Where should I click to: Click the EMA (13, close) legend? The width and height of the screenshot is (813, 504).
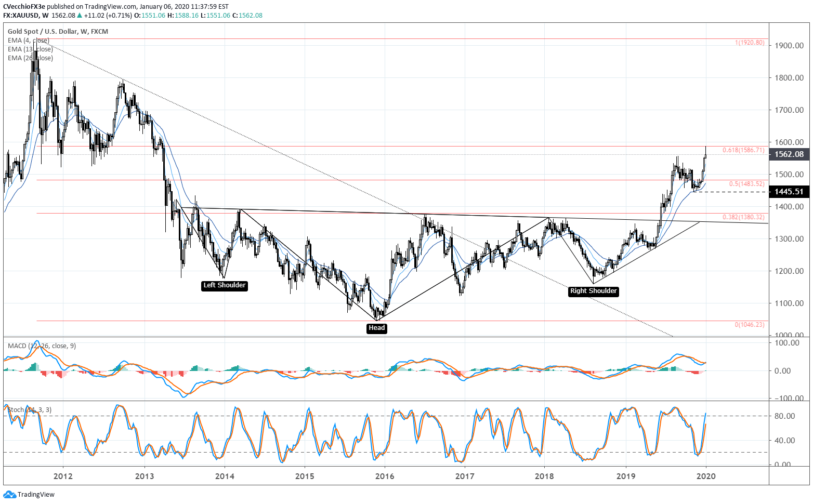(30, 49)
